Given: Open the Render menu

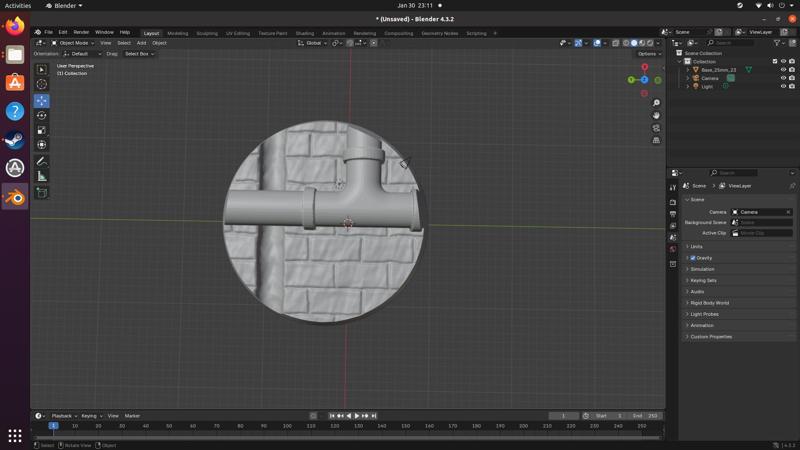Looking at the screenshot, I should click(x=81, y=32).
